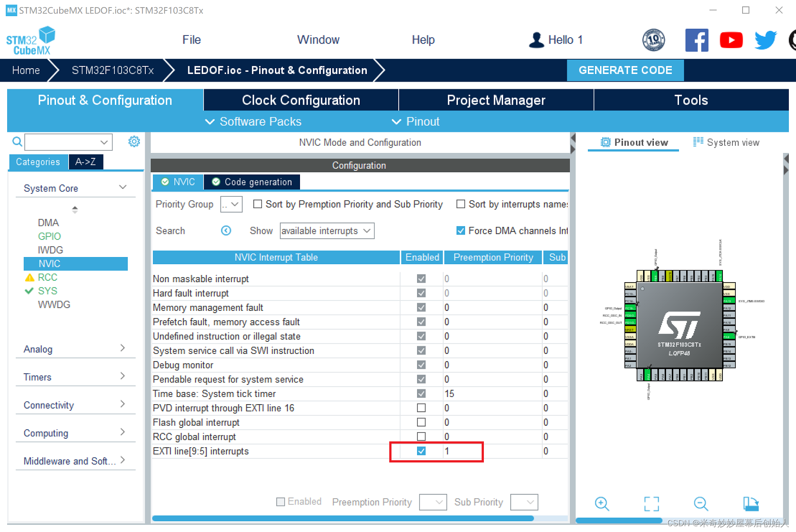Select GPIO in System Core list
This screenshot has width=796, height=532.
(49, 236)
